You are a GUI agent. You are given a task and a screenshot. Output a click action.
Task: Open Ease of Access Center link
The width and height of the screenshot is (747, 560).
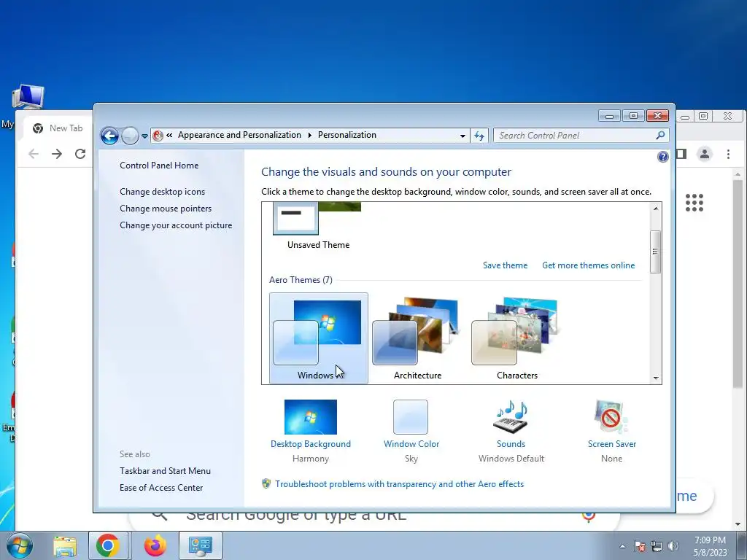click(161, 488)
